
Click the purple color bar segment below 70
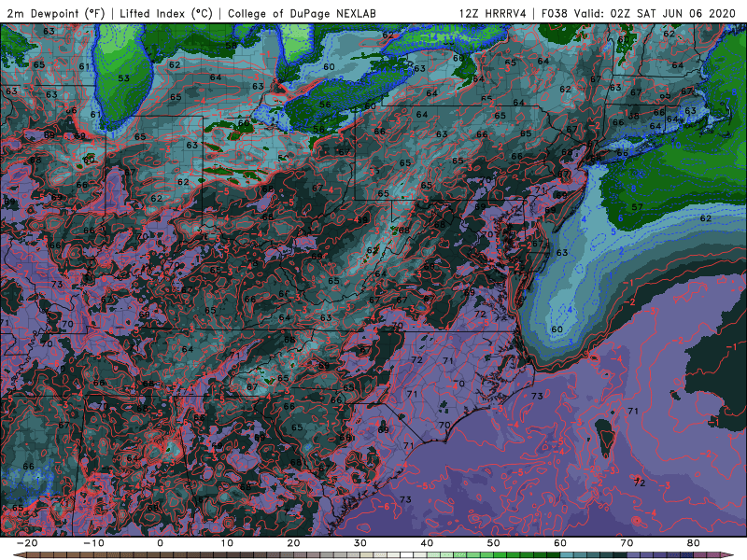pyautogui.click(x=634, y=555)
